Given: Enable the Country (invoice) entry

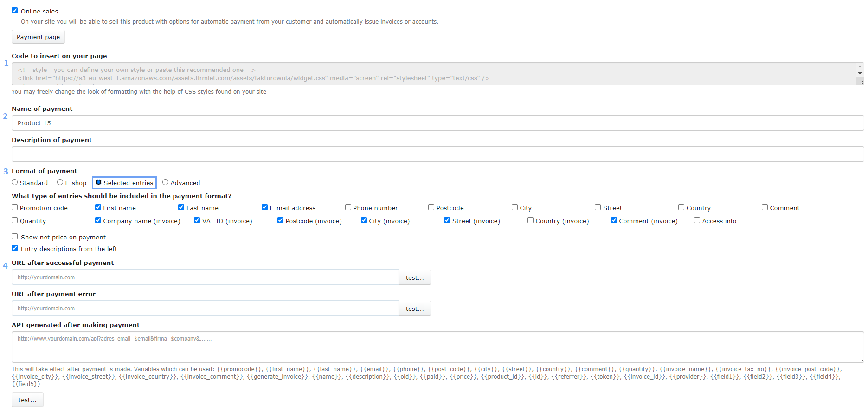Looking at the screenshot, I should click(x=530, y=221).
